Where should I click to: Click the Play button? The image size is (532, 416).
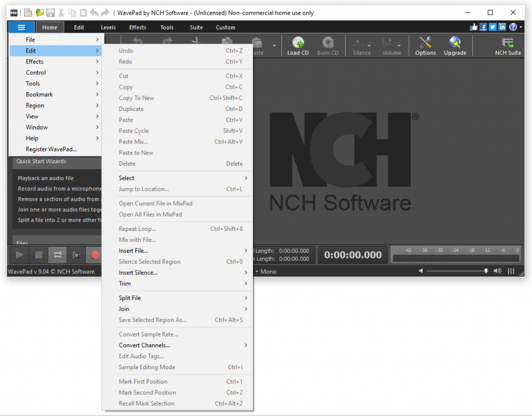click(19, 255)
